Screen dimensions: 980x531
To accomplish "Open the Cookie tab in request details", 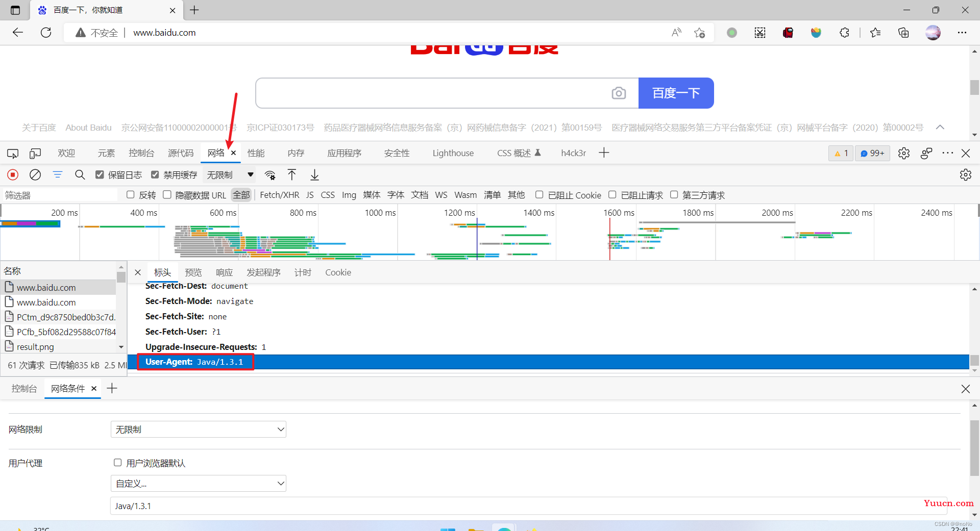I will tap(338, 272).
